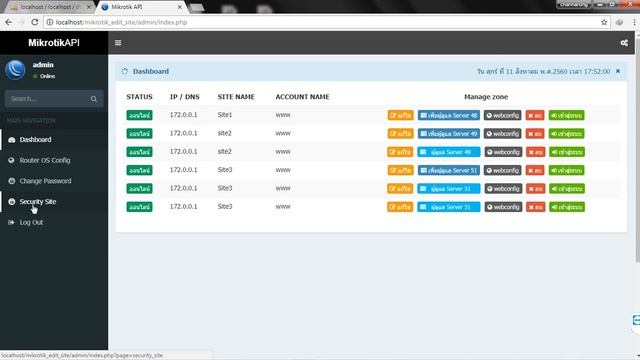Log Out from the sidebar

[54, 222]
